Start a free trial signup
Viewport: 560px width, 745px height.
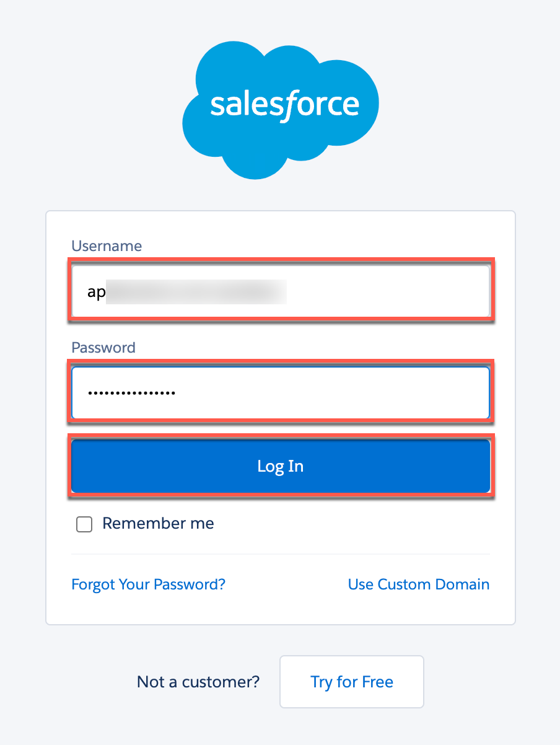pyautogui.click(x=351, y=682)
